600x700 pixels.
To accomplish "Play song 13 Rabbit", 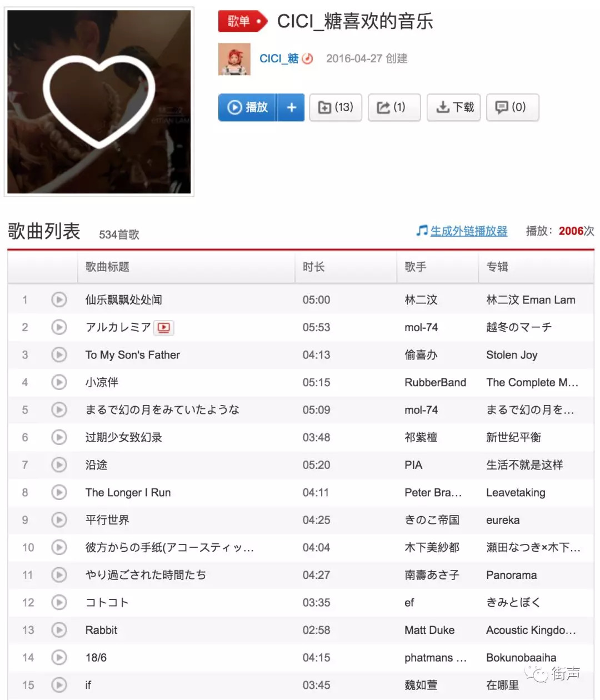I will click(59, 630).
